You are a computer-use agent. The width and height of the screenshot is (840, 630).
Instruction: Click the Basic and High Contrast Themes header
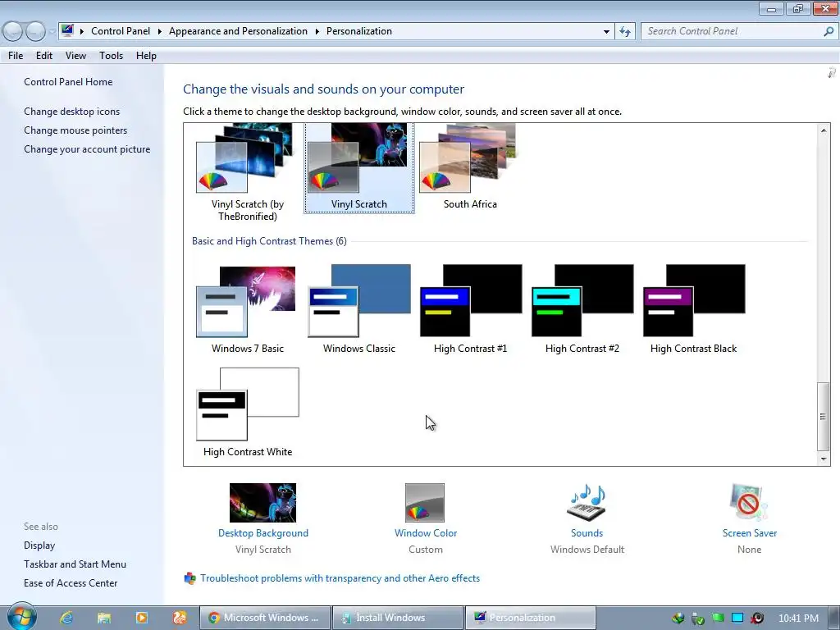click(269, 241)
